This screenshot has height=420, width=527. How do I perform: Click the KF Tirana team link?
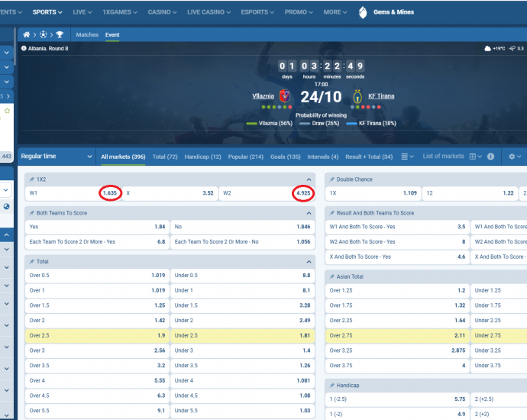point(381,96)
